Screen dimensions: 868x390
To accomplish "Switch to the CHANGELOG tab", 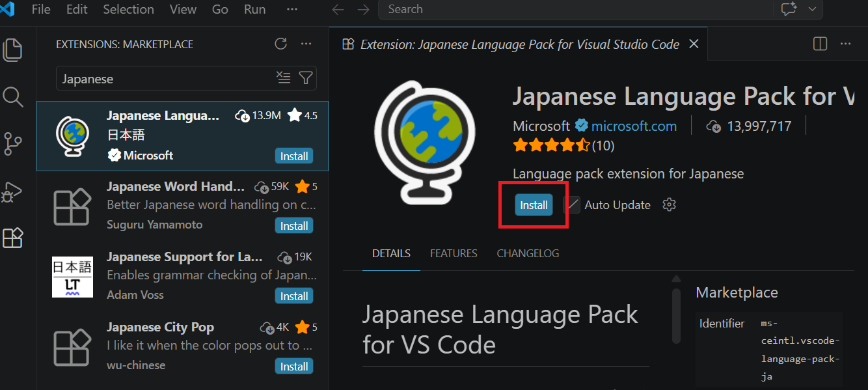I will pos(528,253).
